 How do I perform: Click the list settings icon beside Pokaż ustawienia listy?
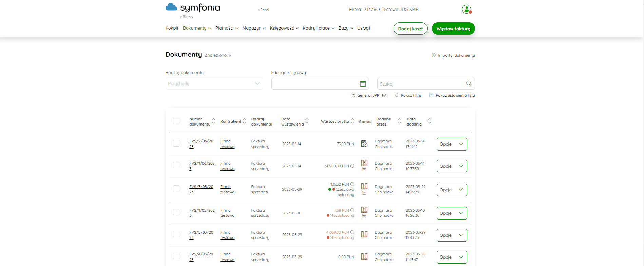pos(431,95)
